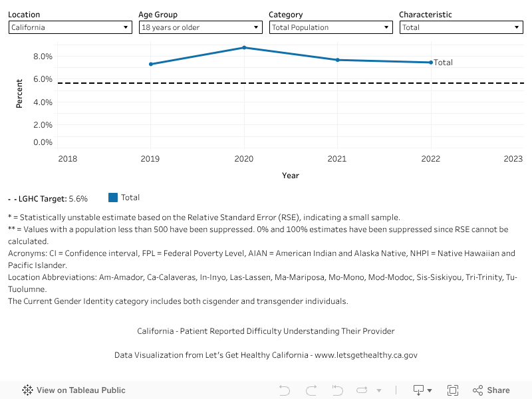The height and width of the screenshot is (399, 532).
Task: Expand the Characteristic dropdown showing Total
Action: 462,27
